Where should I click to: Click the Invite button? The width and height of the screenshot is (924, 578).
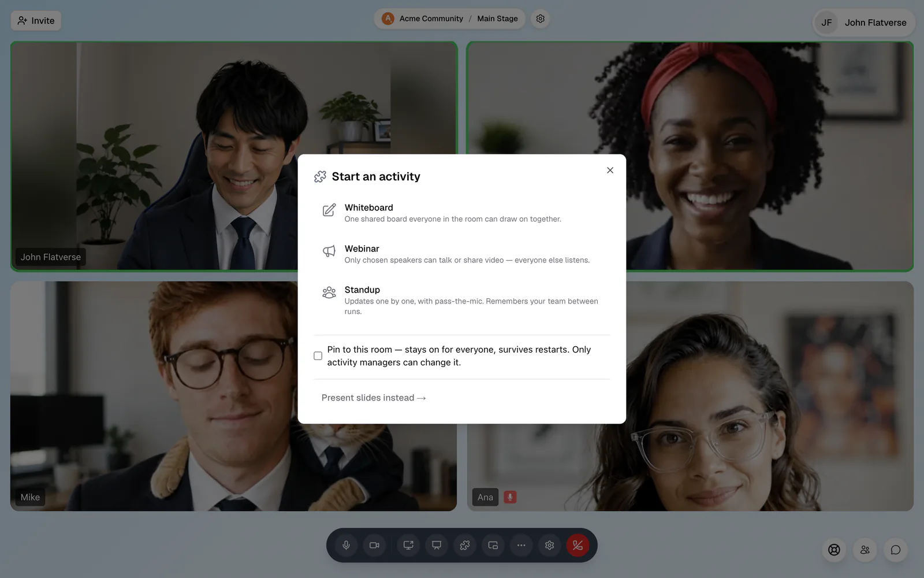pyautogui.click(x=36, y=21)
